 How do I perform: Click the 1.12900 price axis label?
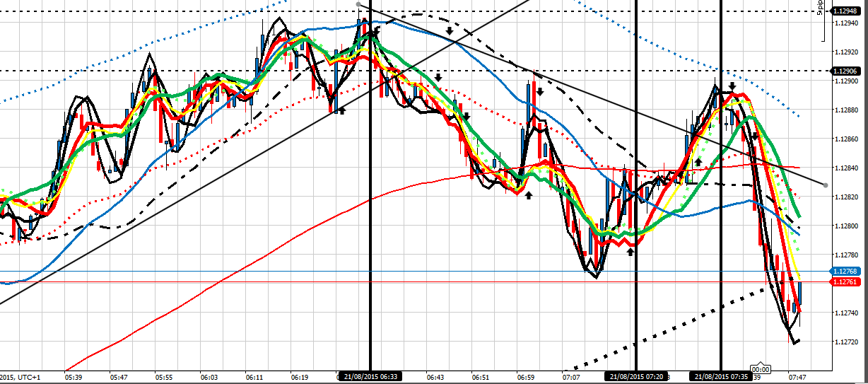coord(847,81)
